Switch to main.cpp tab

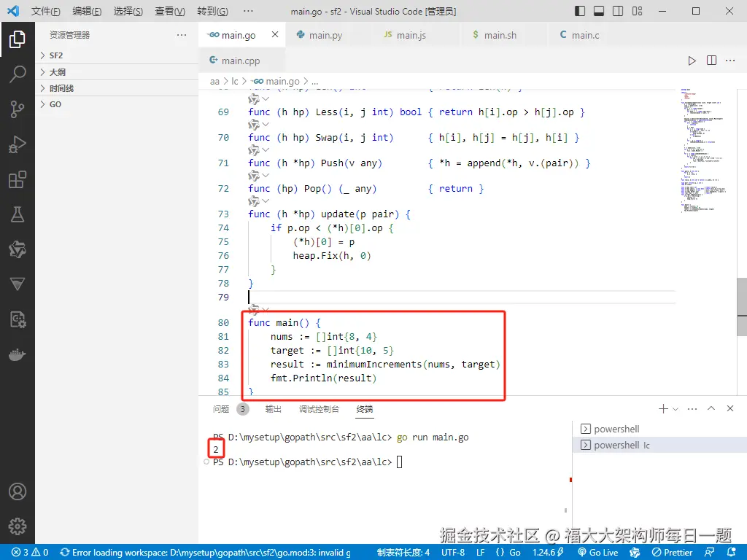tap(241, 61)
